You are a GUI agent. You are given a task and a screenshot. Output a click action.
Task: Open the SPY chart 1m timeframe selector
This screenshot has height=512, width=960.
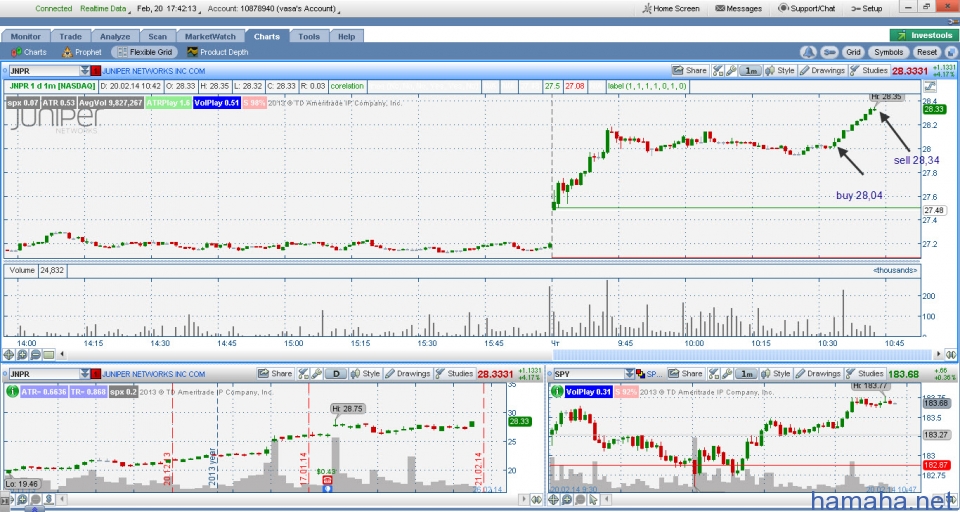tap(746, 374)
